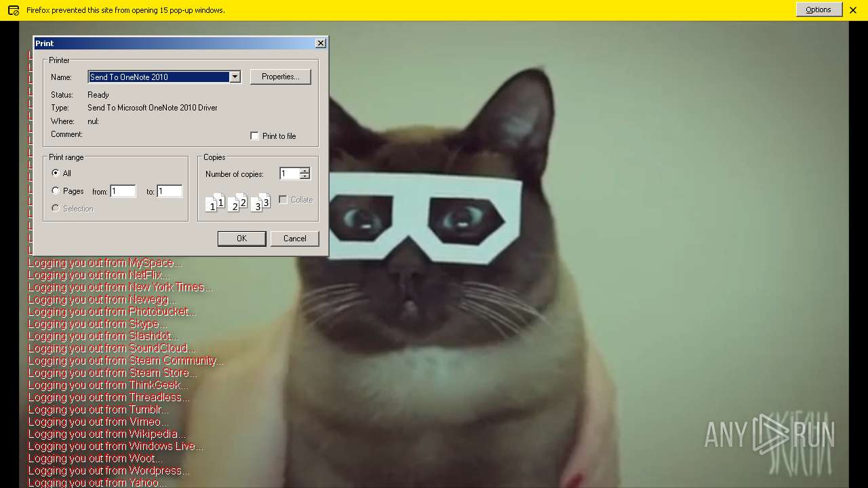Click the 'Send To Microsoft OneNote 2010 Driver' text
868x488 pixels.
(153, 108)
